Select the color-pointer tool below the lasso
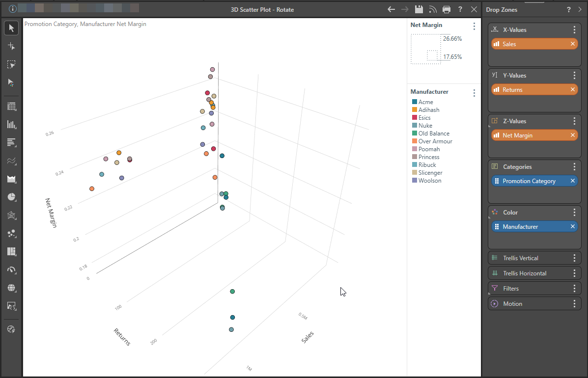The image size is (588, 378). [x=11, y=83]
